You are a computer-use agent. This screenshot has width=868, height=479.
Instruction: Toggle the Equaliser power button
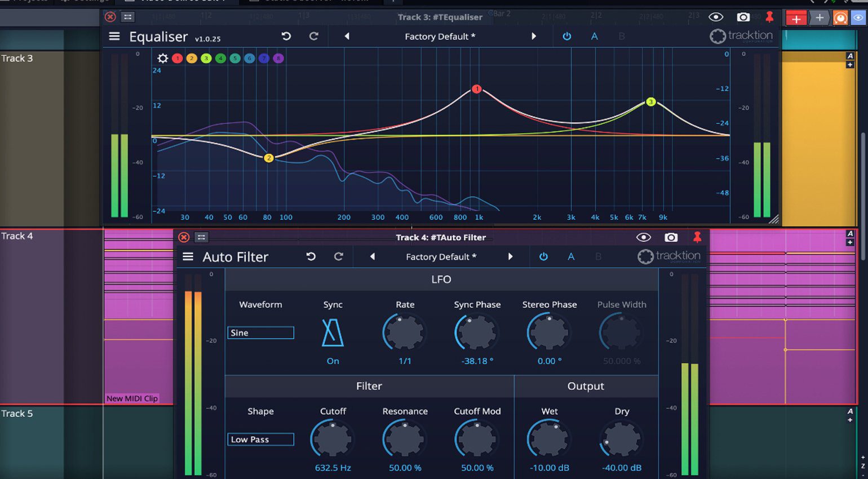[x=566, y=36]
